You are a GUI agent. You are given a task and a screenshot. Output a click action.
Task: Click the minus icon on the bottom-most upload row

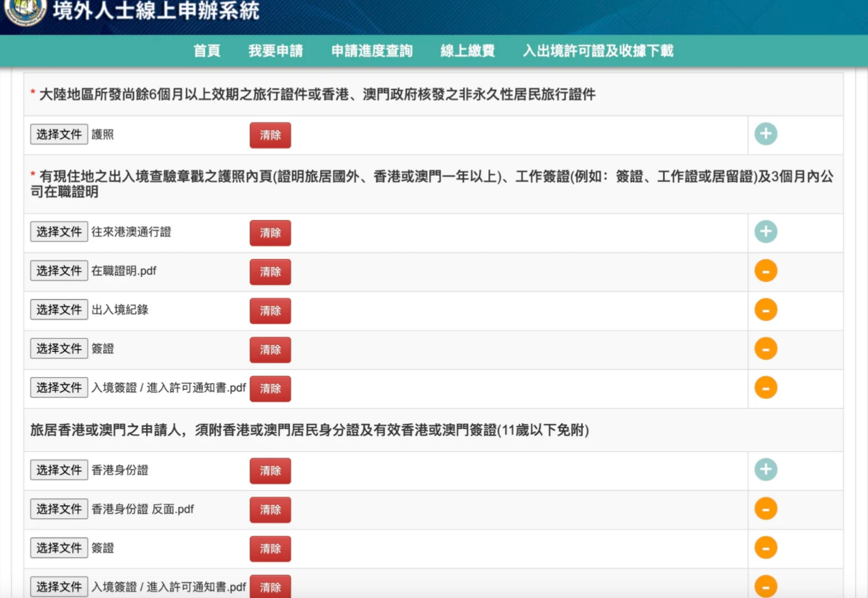(766, 587)
